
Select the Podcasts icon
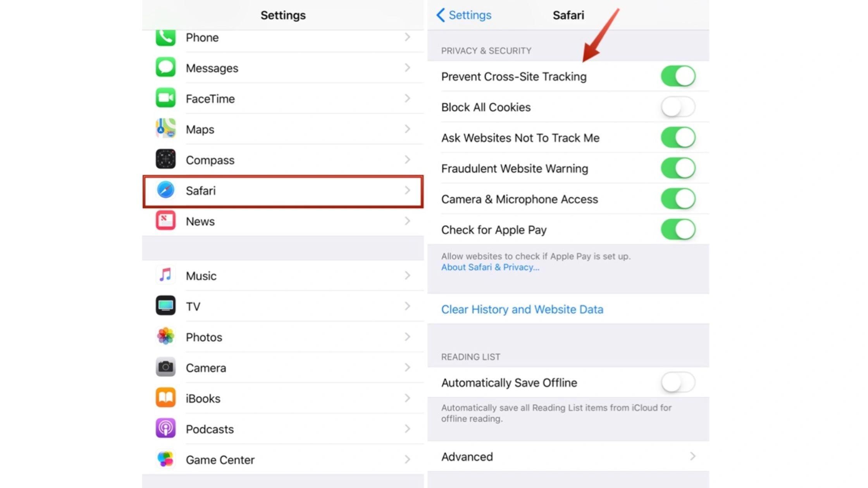(165, 429)
